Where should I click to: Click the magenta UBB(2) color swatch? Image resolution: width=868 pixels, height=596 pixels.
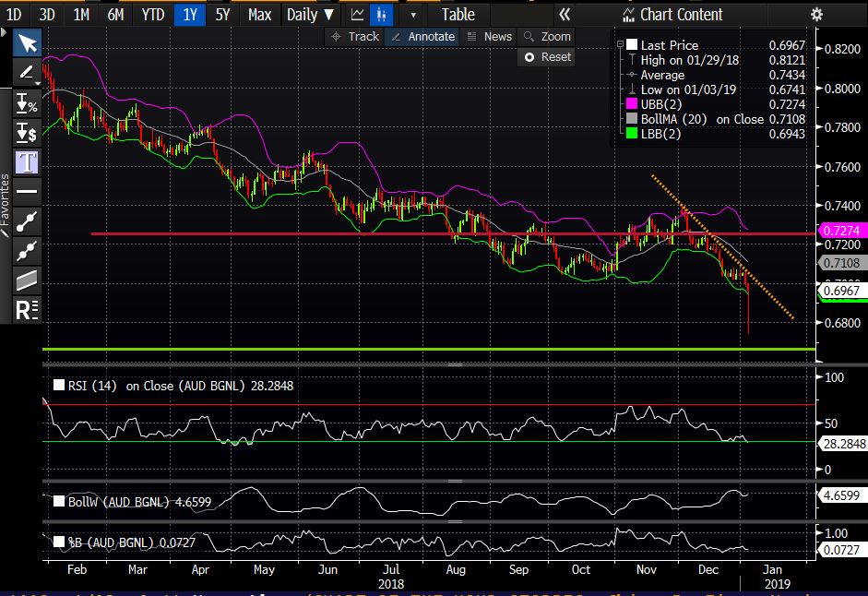[x=631, y=104]
